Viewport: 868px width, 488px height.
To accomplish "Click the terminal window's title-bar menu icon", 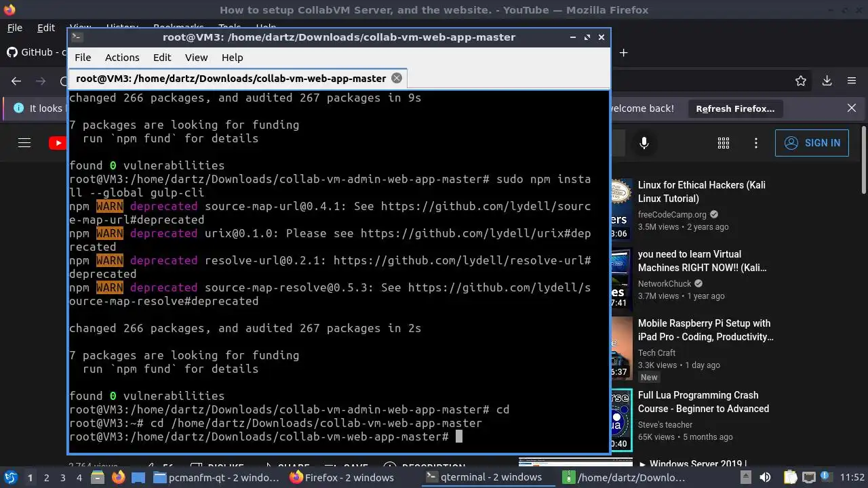I will point(77,37).
